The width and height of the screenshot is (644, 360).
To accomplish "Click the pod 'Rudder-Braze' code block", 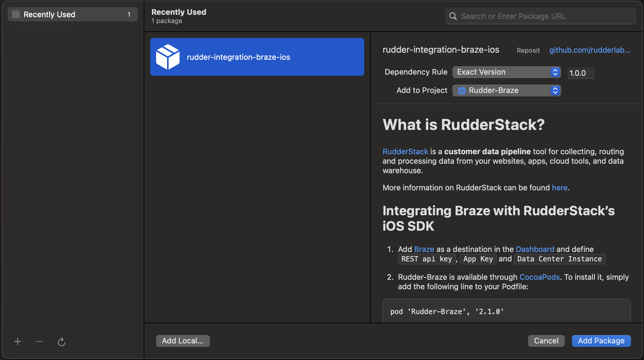I will tap(507, 311).
